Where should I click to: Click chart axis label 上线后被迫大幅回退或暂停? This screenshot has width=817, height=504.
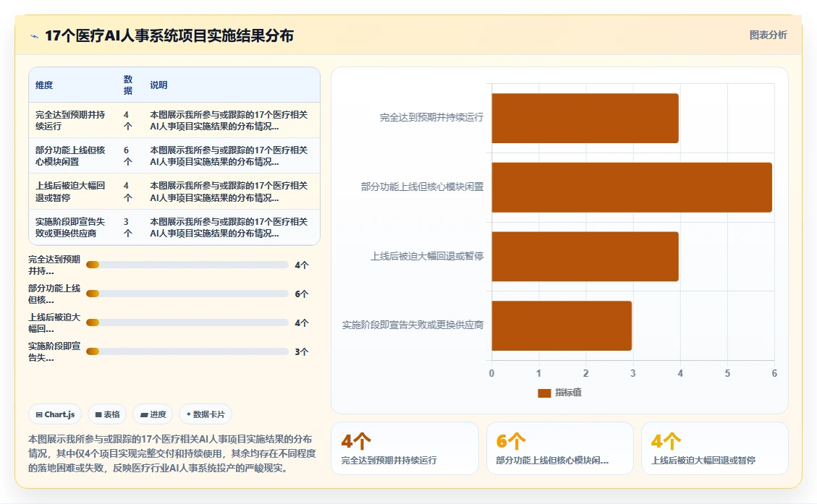(427, 256)
